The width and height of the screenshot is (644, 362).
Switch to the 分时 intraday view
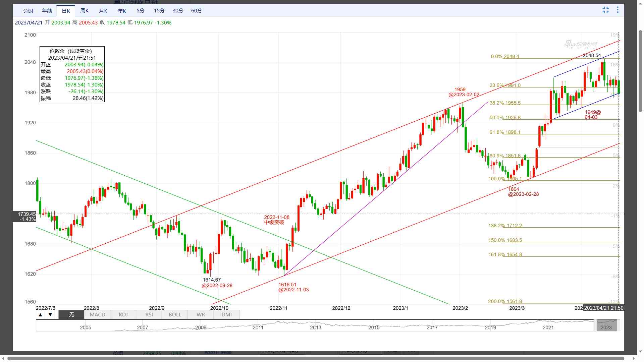coord(28,11)
